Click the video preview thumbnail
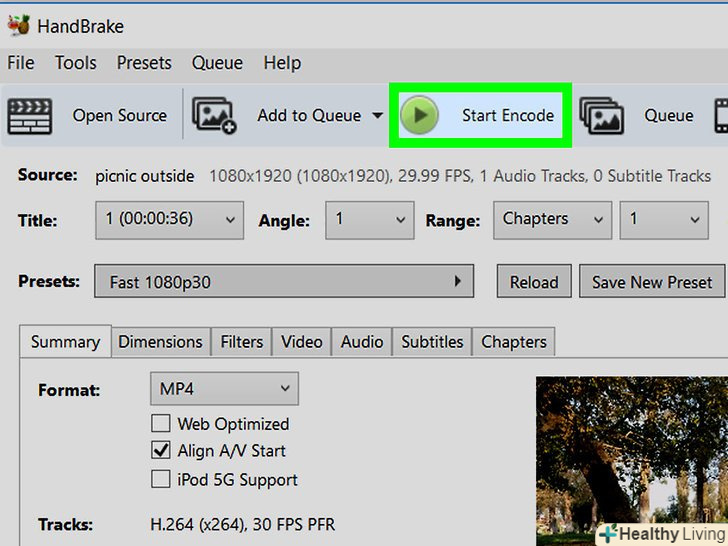 (632, 461)
